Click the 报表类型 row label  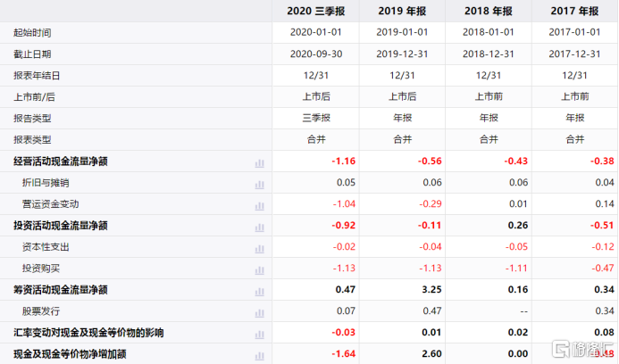32,139
